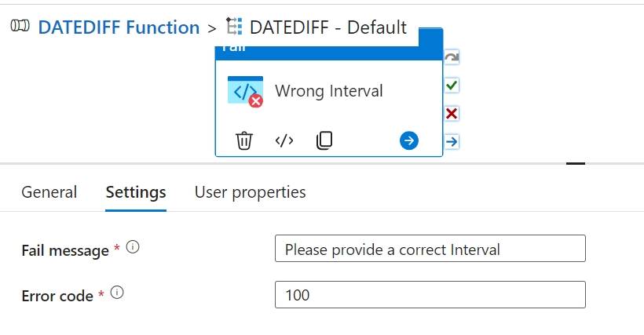Clone the Wrong Interval activity
This screenshot has height=335, width=644.
tap(324, 140)
